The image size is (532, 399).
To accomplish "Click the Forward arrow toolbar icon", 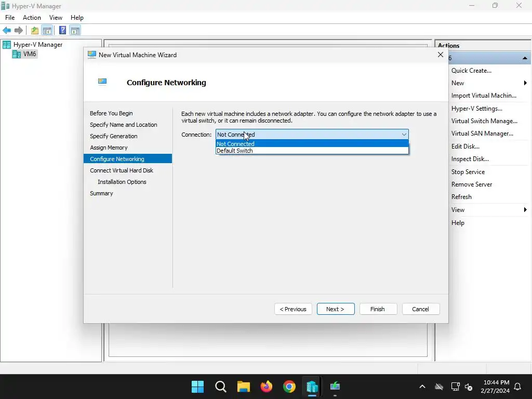I will (19, 31).
